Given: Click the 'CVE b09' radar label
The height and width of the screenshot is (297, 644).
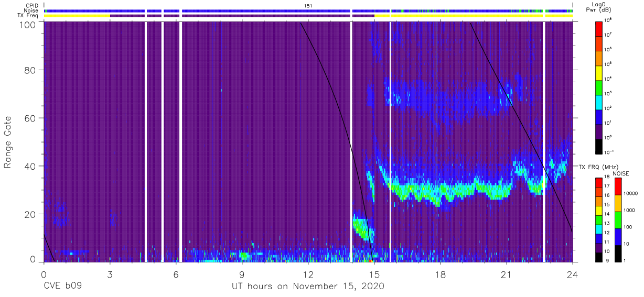Looking at the screenshot, I should (x=62, y=286).
